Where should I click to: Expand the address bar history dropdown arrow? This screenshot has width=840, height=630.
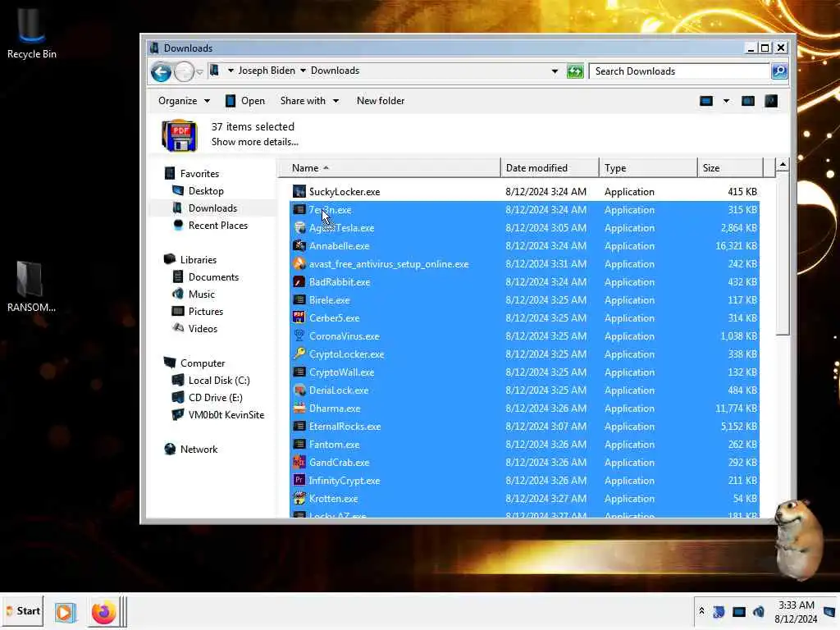[555, 71]
